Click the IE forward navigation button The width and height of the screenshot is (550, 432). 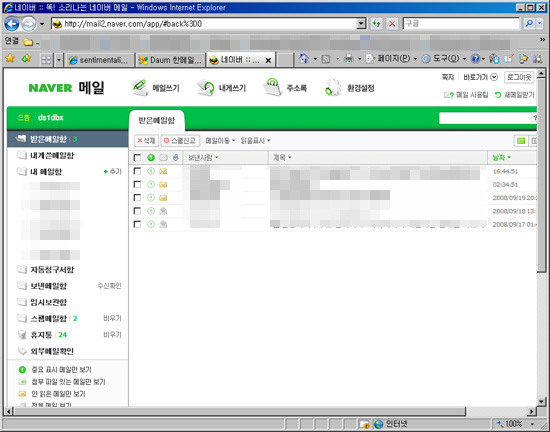[29, 24]
